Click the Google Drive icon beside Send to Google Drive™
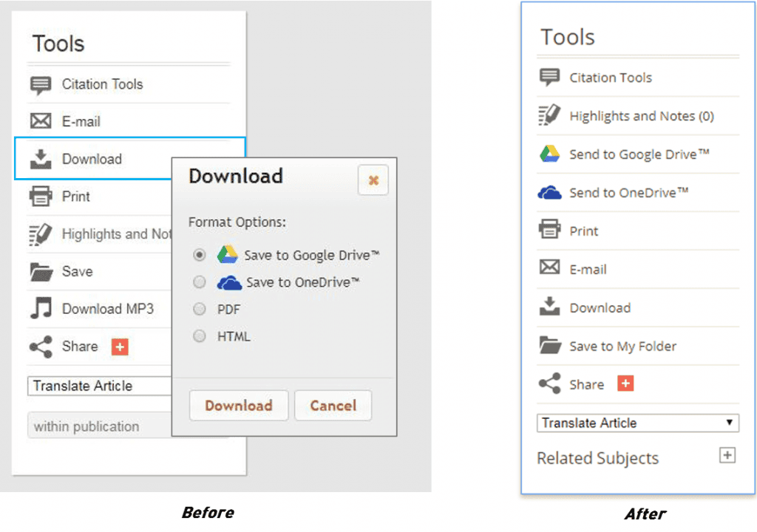This screenshot has width=757, height=532. tap(549, 154)
